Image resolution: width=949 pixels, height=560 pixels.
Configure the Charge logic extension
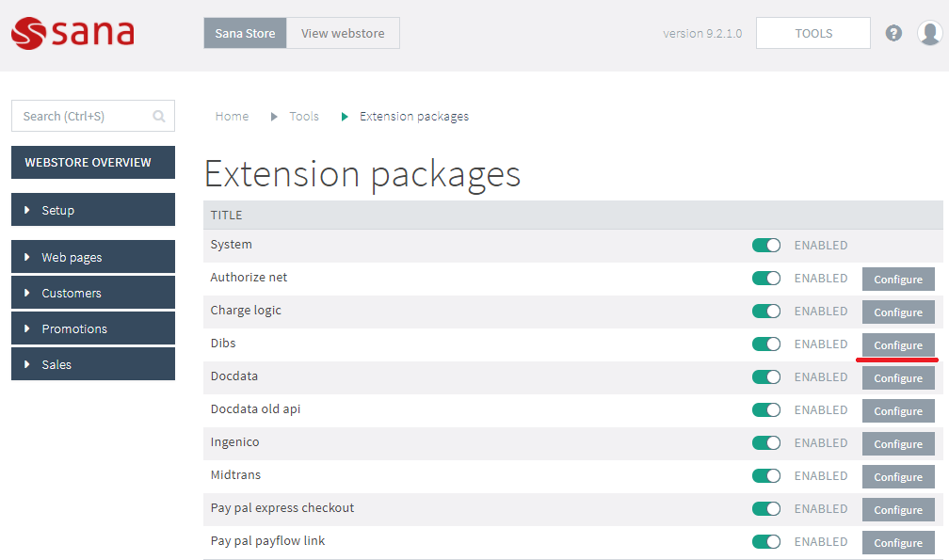(x=898, y=312)
